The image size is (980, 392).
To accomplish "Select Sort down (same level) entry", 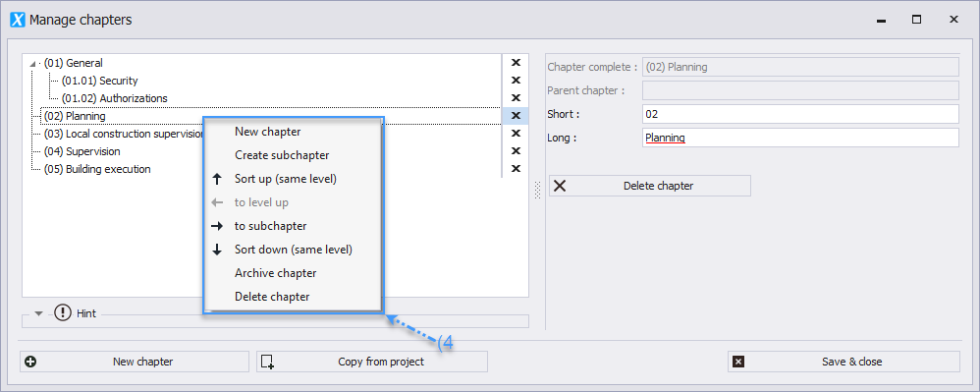I will click(x=294, y=250).
